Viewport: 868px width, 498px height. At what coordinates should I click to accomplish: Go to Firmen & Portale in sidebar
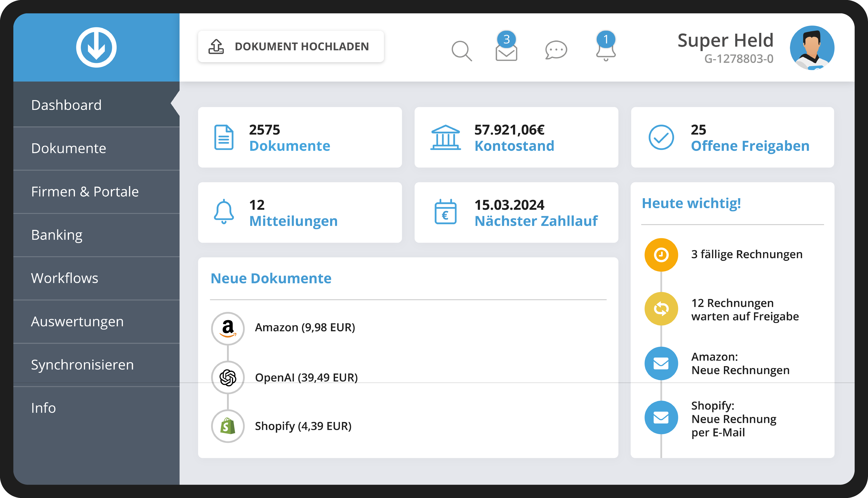(x=96, y=192)
